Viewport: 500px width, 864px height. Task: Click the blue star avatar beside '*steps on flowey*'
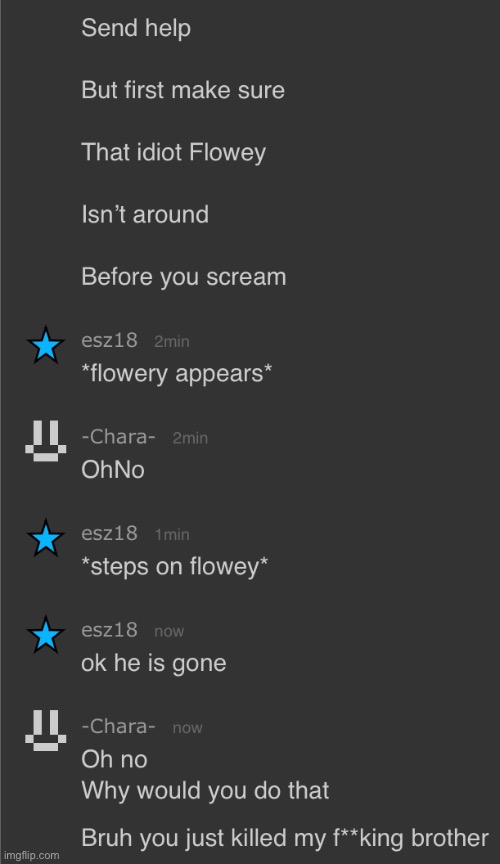(46, 538)
